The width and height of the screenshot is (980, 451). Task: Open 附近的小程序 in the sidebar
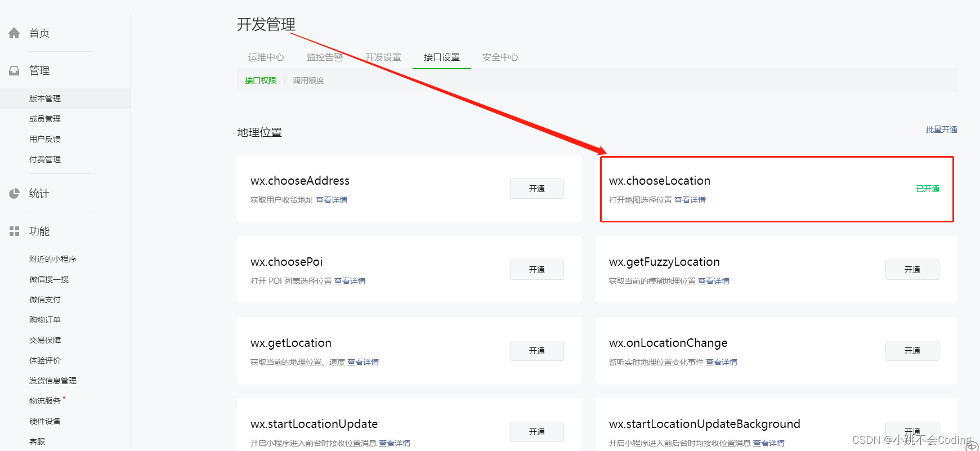[x=53, y=259]
